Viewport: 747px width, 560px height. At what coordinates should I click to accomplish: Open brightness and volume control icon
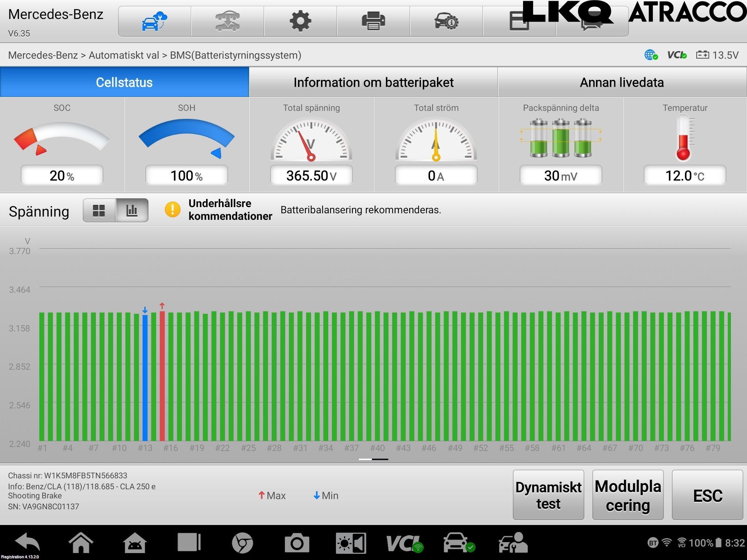tap(351, 543)
